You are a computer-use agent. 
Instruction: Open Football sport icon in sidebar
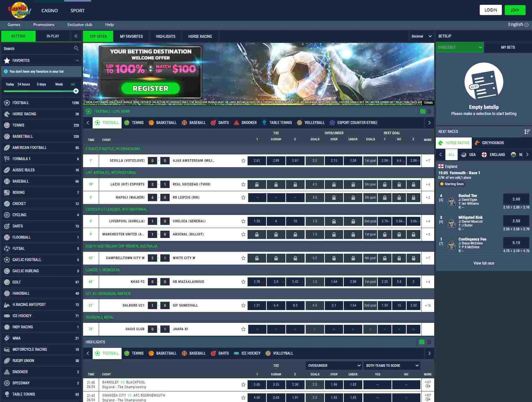(x=7, y=103)
